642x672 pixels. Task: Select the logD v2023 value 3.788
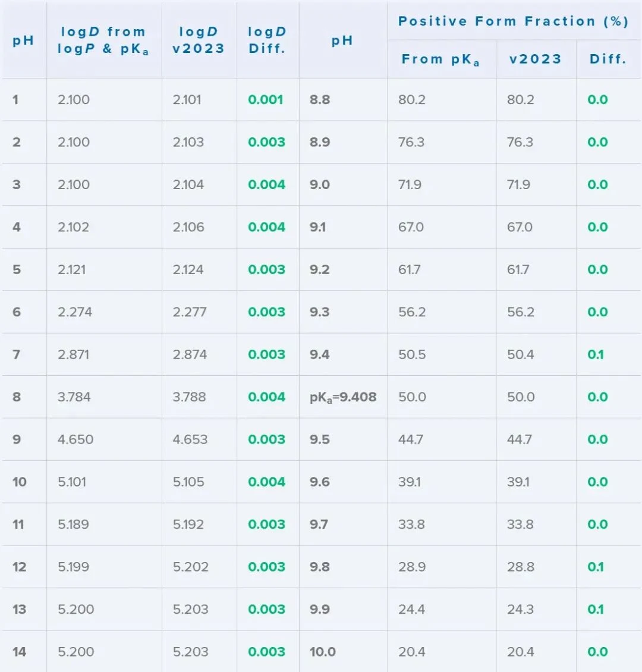point(189,397)
